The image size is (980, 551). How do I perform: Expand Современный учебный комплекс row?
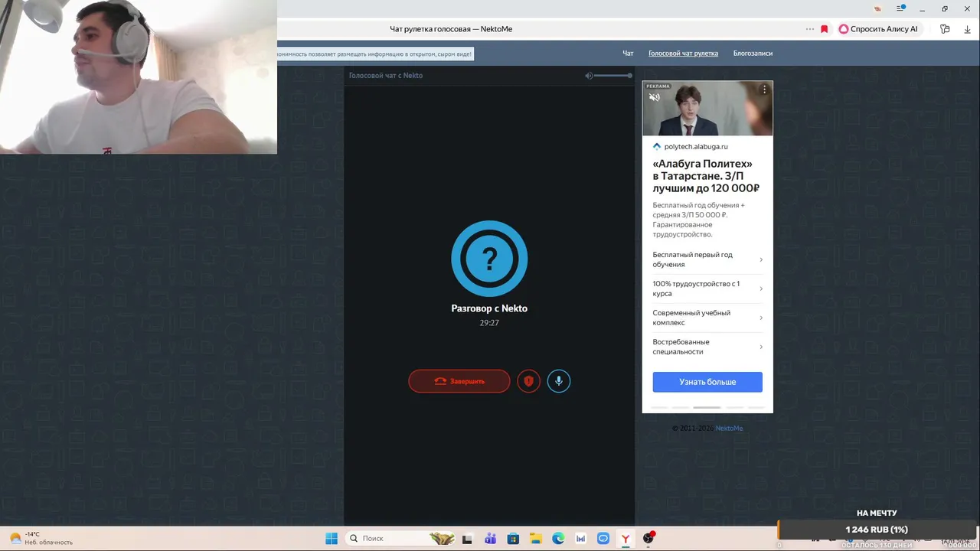tap(707, 318)
